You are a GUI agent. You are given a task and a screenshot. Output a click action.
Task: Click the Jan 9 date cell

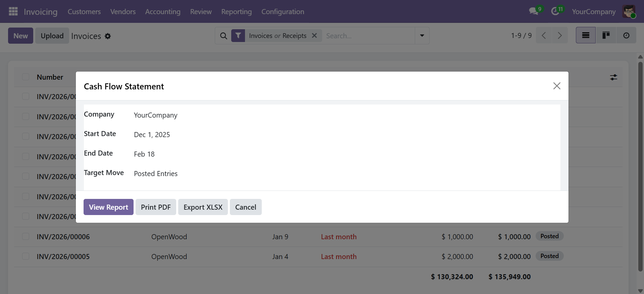280,237
